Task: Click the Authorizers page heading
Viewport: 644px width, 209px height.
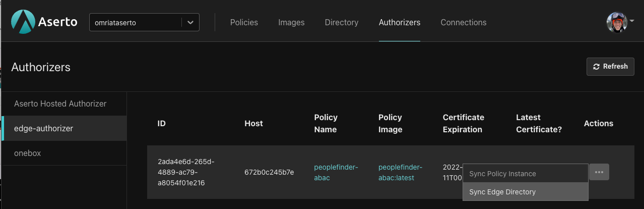Action: (41, 67)
